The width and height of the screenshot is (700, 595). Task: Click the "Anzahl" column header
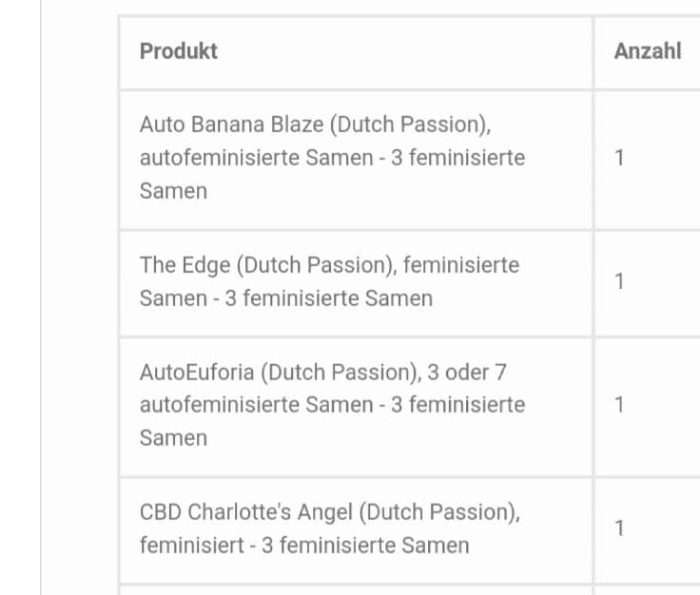point(647,51)
